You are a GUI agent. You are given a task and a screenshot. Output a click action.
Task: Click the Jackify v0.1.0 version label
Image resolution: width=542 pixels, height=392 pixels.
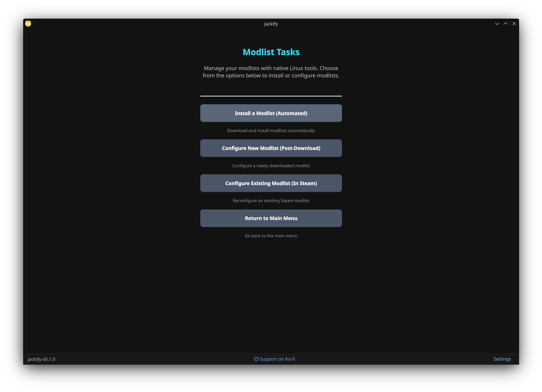(x=41, y=359)
